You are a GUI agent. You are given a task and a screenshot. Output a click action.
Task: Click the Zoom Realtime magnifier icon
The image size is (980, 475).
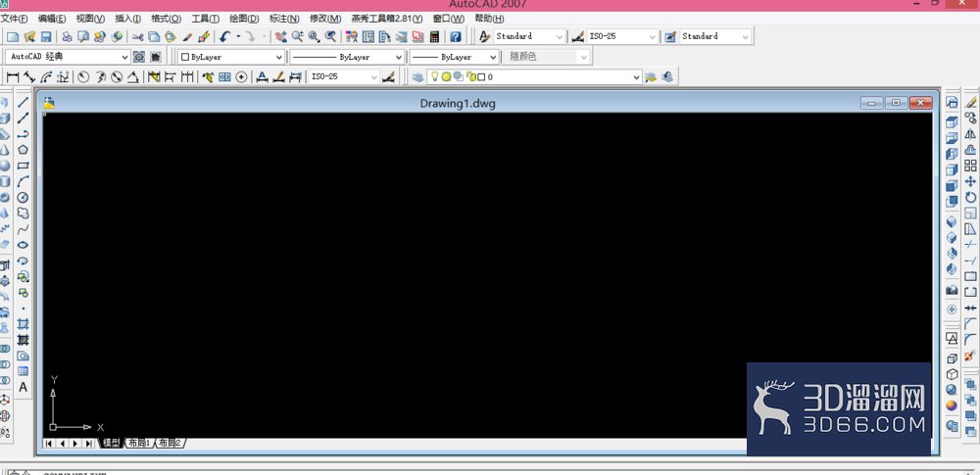[x=298, y=37]
